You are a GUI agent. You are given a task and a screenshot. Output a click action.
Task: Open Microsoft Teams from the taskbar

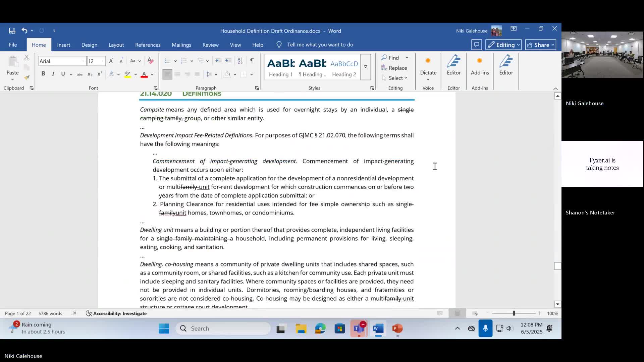pyautogui.click(x=359, y=328)
